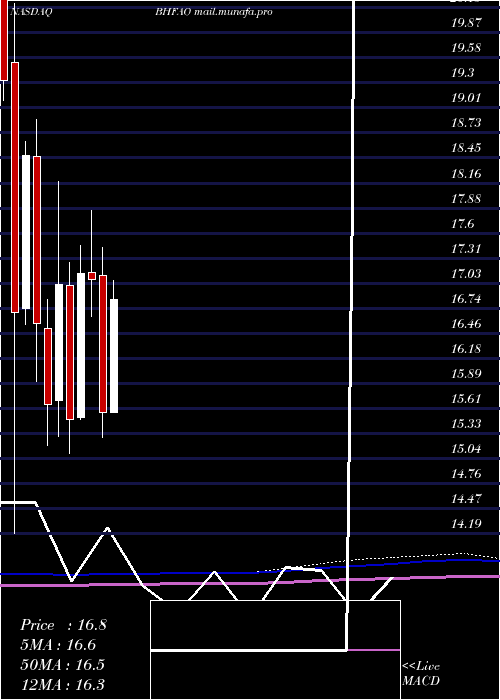Click the 19.3 price axis label
This screenshot has height=700, width=500.
tap(463, 73)
